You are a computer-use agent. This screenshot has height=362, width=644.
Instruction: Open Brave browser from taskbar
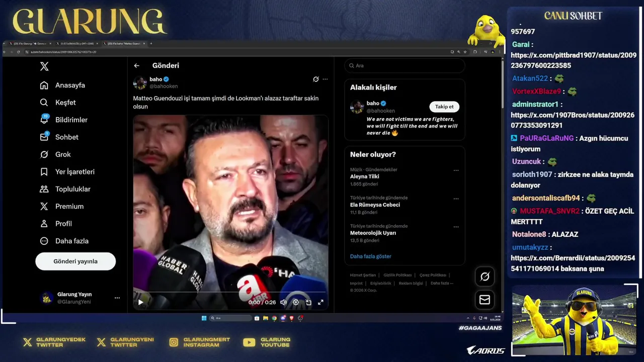coord(291,318)
